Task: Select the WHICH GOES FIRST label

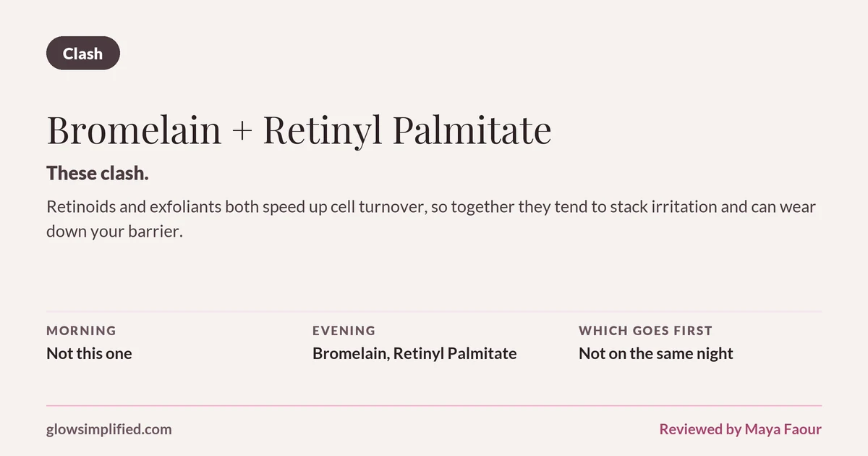Action: (x=645, y=331)
